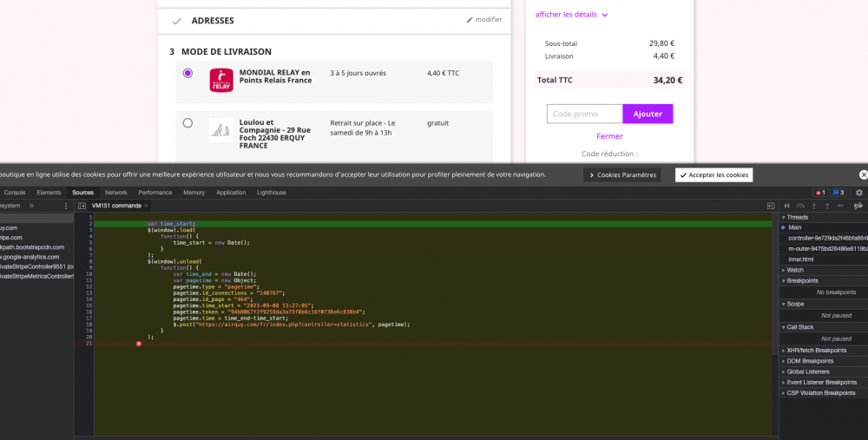The width and height of the screenshot is (868, 440).
Task: Select Loulou et Compagnie pickup option
Action: 187,123
